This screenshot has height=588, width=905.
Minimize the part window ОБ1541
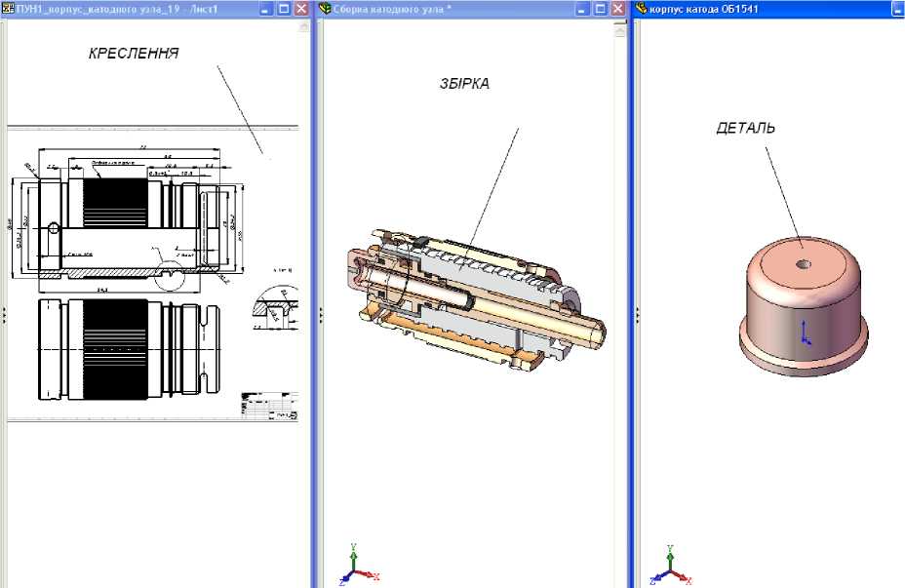click(x=895, y=9)
